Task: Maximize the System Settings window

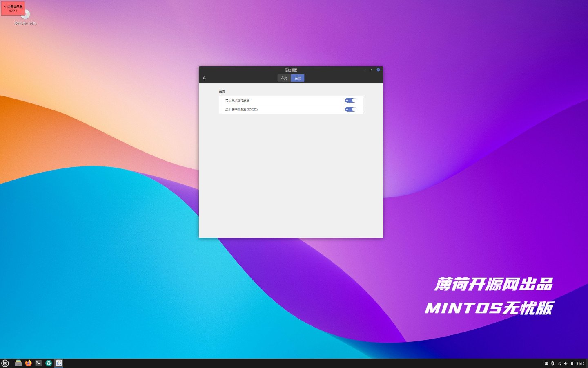Action: click(371, 70)
